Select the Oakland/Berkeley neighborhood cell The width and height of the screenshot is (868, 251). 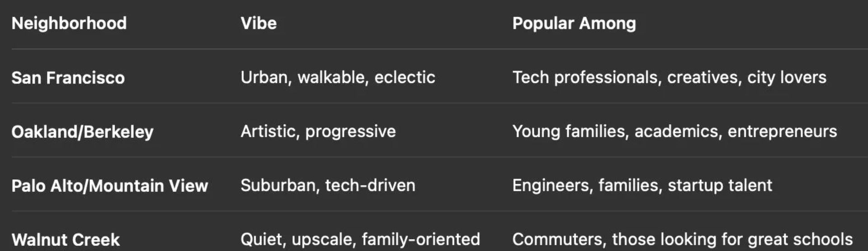tap(82, 132)
